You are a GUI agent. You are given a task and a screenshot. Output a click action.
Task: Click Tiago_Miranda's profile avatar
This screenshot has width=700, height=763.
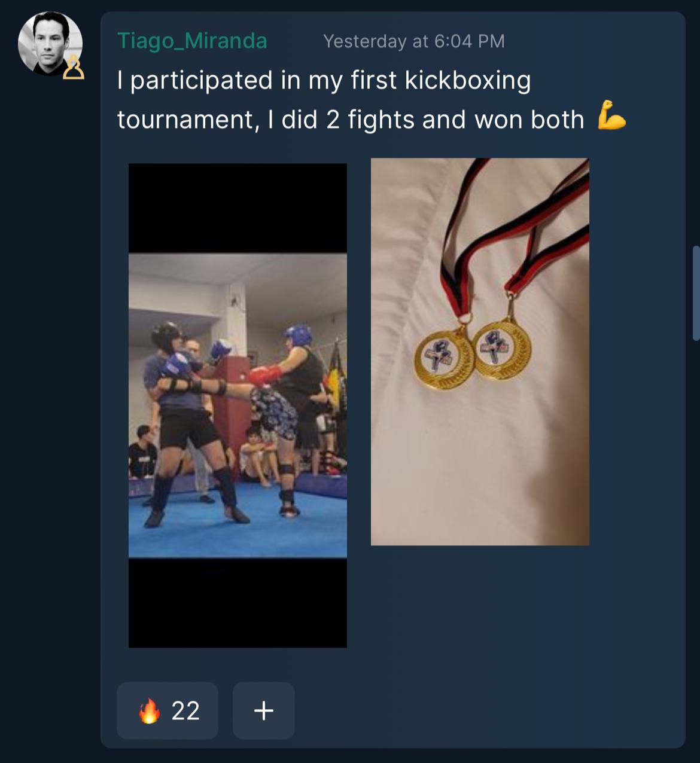50,44
